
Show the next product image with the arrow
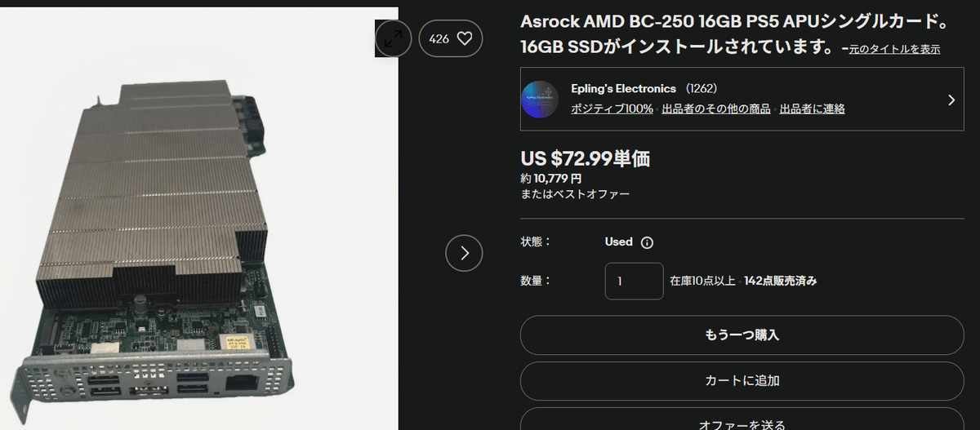[x=464, y=253]
